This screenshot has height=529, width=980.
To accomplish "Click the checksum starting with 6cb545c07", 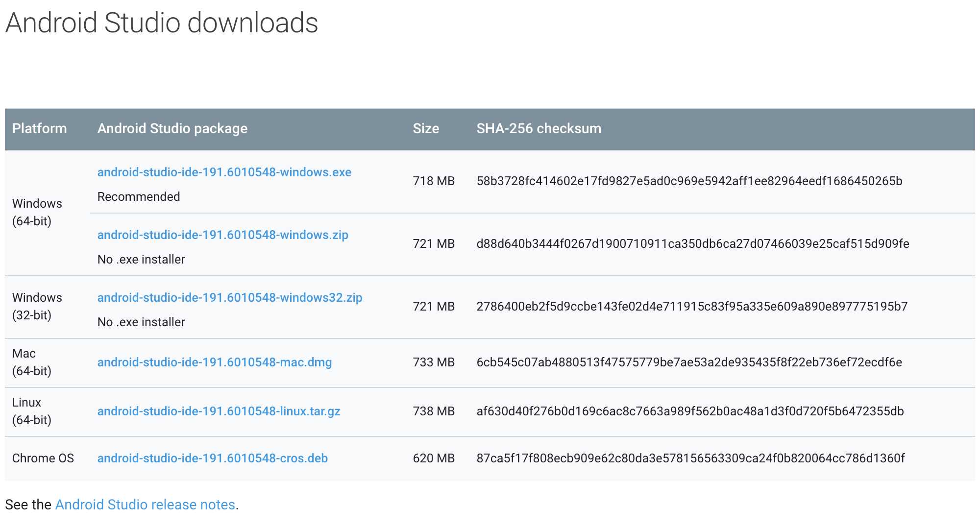I will coord(689,362).
